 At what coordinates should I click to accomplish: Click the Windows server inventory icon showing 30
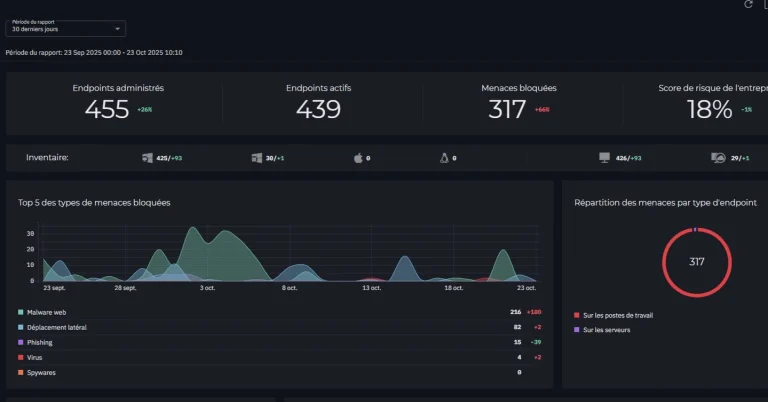(x=257, y=158)
